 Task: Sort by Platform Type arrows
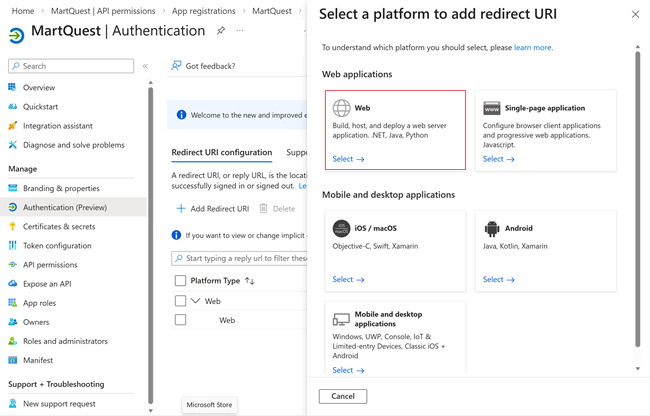[x=250, y=281]
